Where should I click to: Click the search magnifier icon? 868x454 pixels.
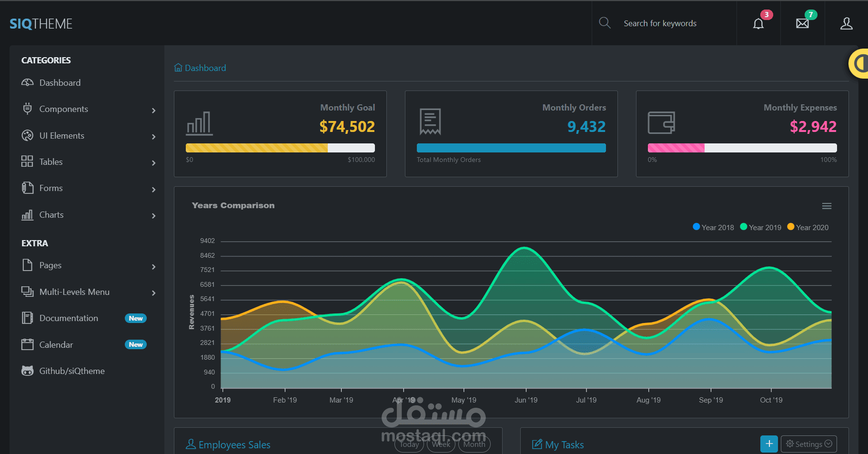pos(605,23)
